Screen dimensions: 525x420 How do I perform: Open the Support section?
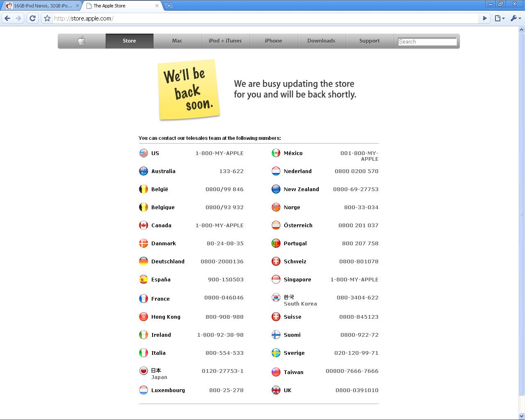[x=369, y=41]
